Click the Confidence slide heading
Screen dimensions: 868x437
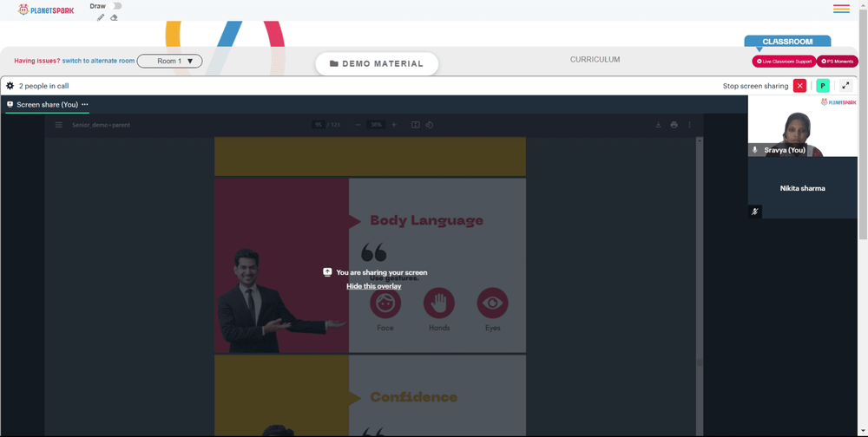click(413, 398)
